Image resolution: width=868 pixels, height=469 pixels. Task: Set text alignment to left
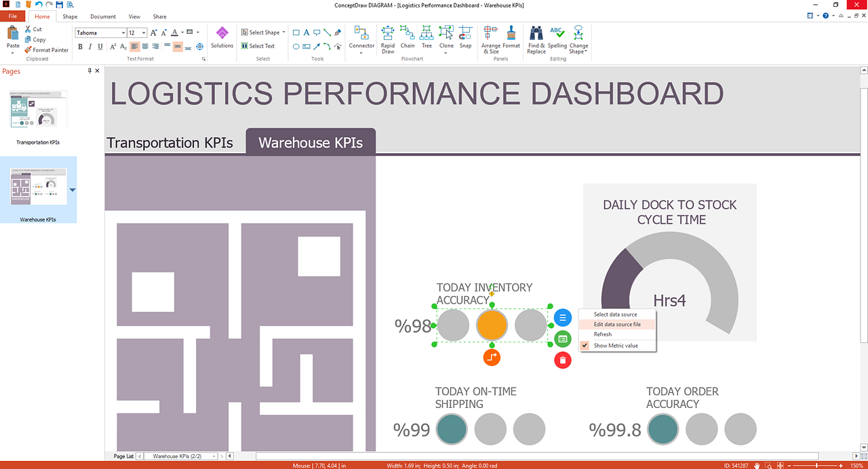[x=135, y=47]
